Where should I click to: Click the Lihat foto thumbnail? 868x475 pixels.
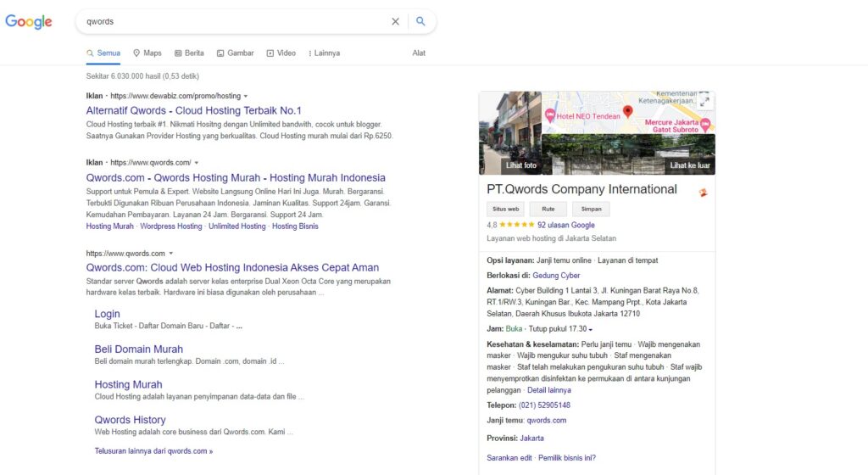510,133
